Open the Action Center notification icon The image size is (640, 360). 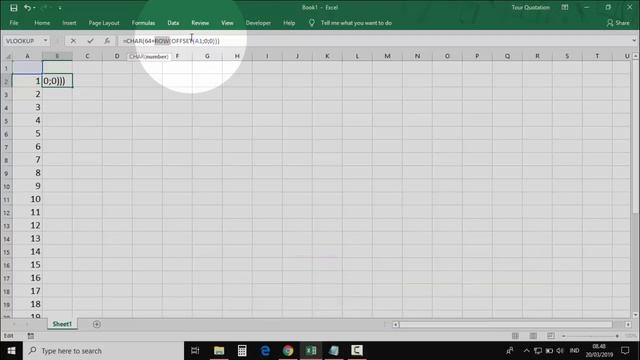click(625, 351)
